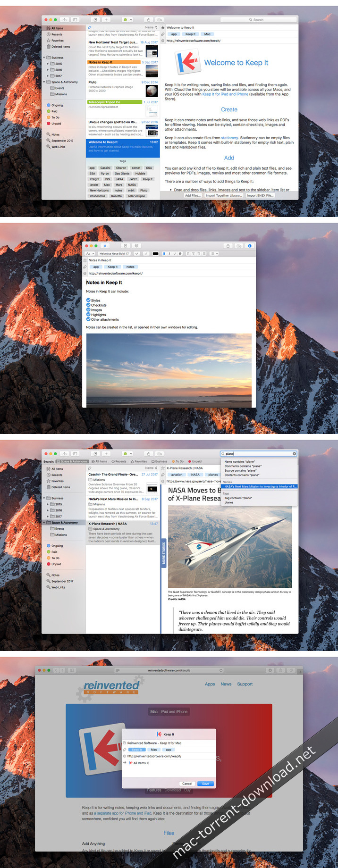This screenshot has height=868, width=338.
Task: Click the @ link toolbar icon
Action: [136, 246]
